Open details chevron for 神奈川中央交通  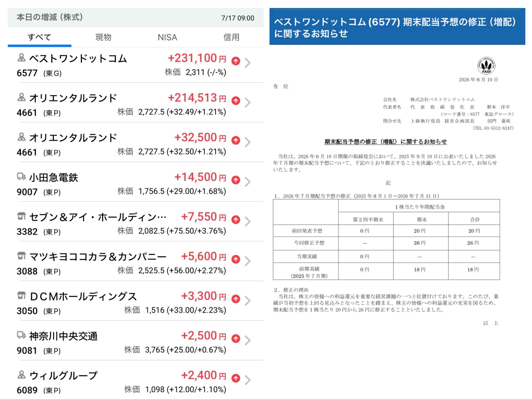(248, 341)
